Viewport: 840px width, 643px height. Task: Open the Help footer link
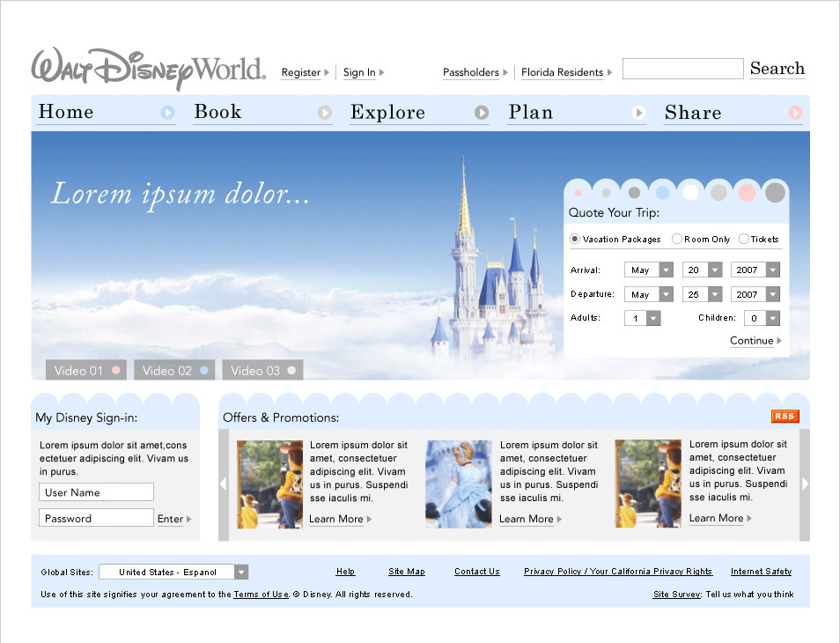click(x=345, y=572)
